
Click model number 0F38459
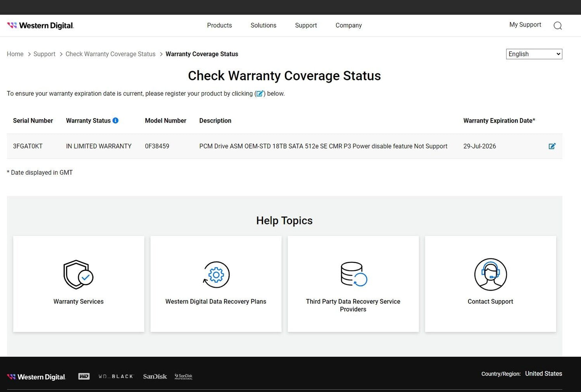(x=157, y=146)
